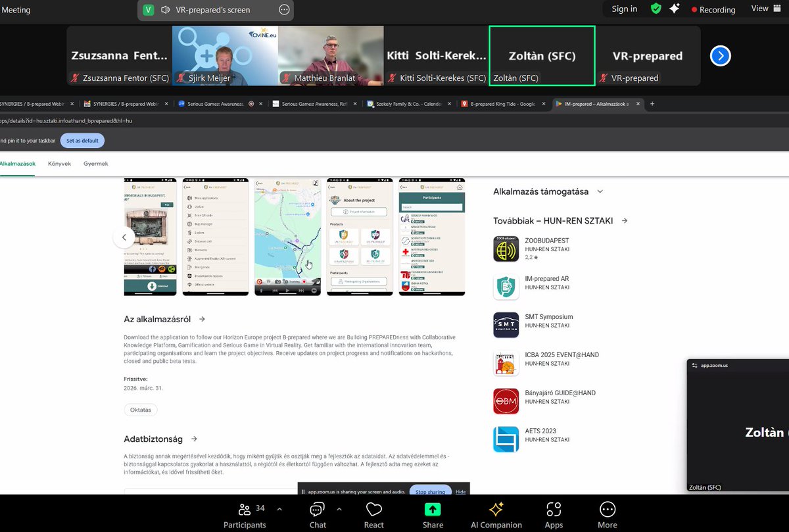Click the AETS 2023 app title
The height and width of the screenshot is (532, 789).
pos(540,431)
